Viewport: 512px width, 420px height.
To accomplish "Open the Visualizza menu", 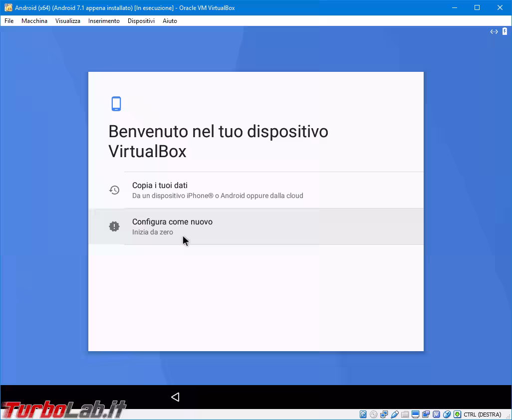I will coord(68,21).
